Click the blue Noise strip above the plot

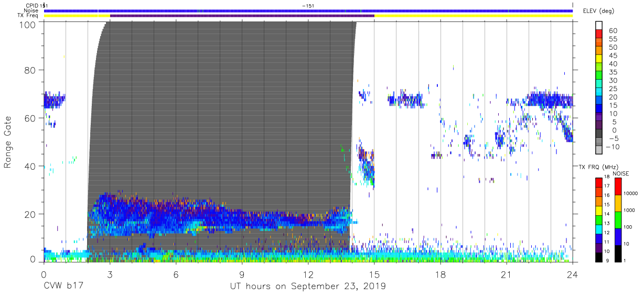click(308, 10)
